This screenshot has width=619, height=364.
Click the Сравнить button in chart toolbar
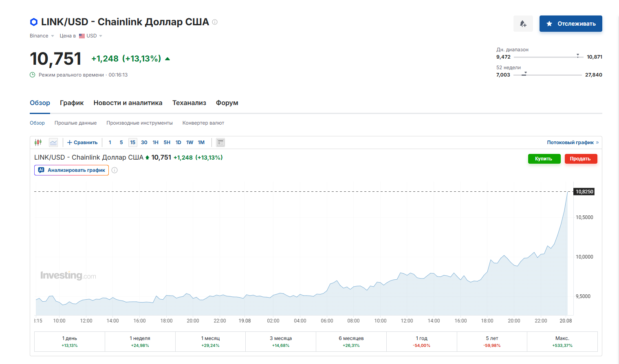(82, 143)
